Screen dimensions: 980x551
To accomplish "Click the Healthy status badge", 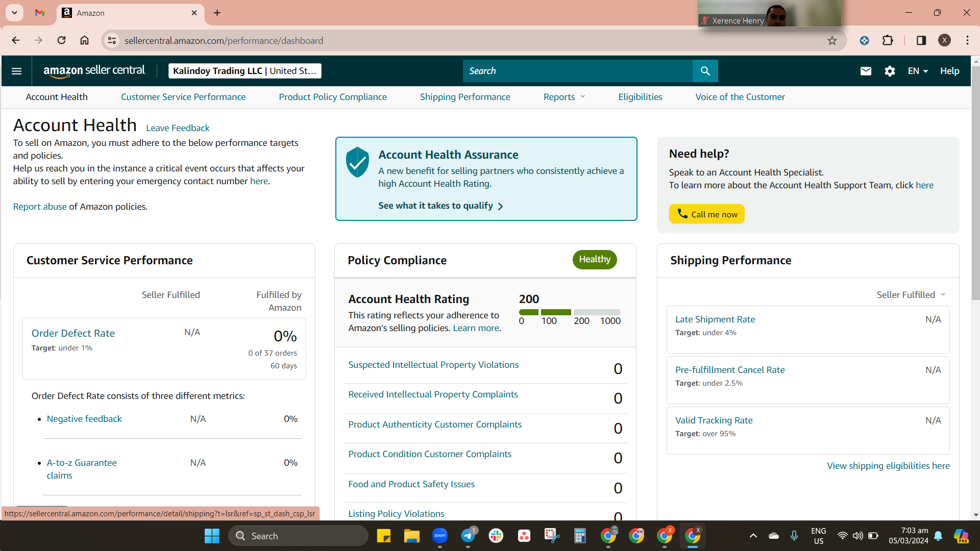I will (595, 260).
